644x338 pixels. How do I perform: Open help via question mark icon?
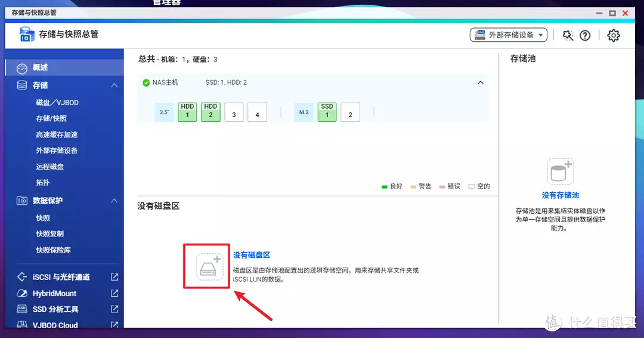click(x=585, y=35)
